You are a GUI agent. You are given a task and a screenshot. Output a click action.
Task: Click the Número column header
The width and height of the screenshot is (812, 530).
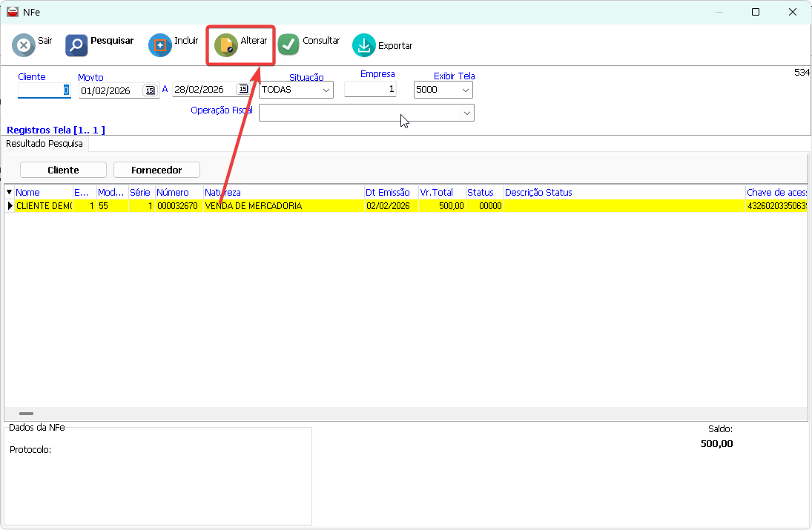173,193
